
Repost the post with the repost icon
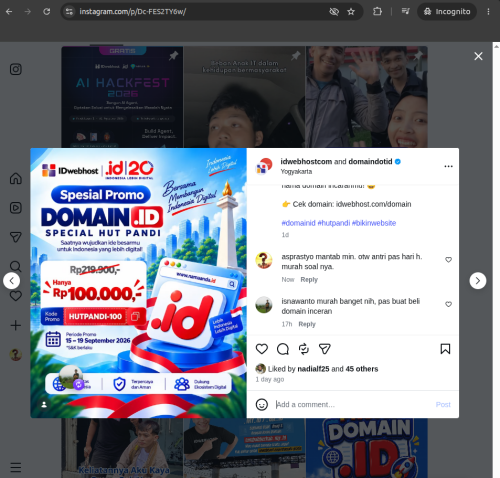click(304, 349)
